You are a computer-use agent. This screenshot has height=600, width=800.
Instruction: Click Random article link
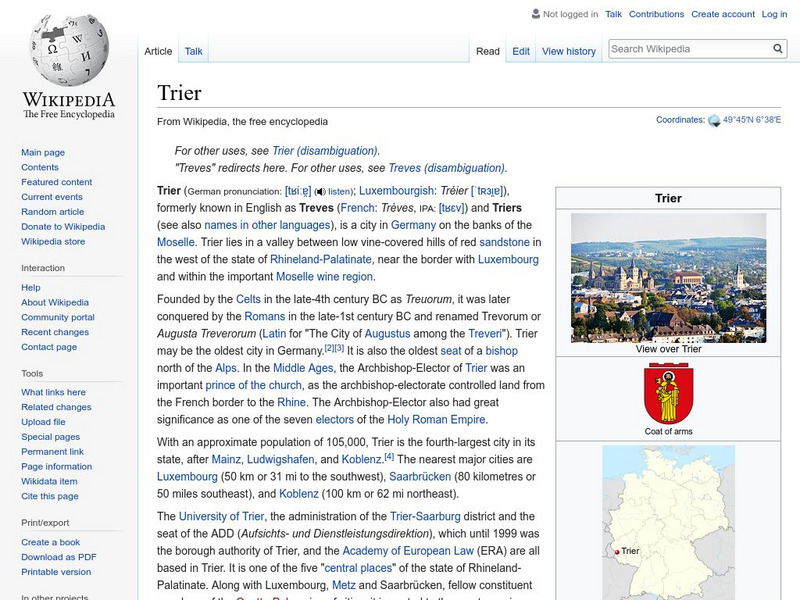53,211
